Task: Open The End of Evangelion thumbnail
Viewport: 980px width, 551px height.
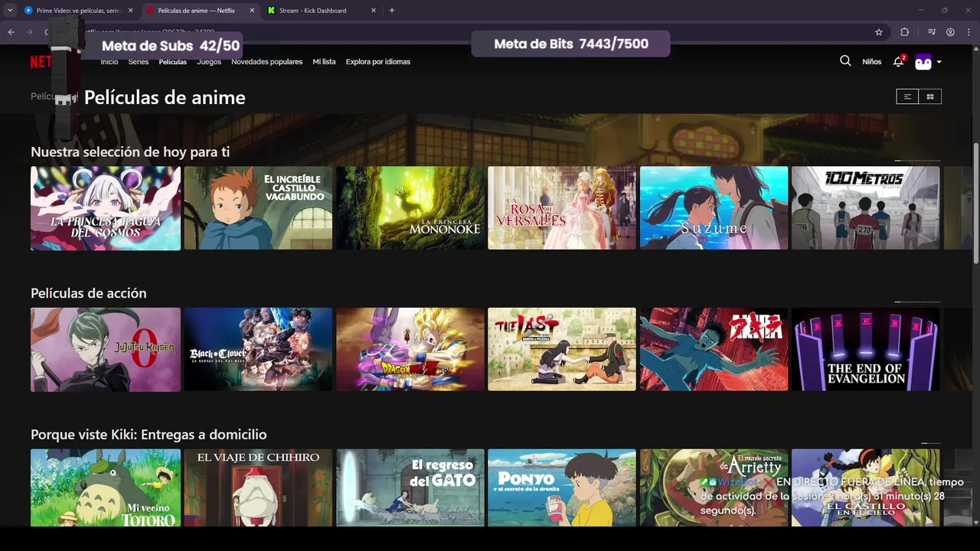Action: [x=865, y=350]
